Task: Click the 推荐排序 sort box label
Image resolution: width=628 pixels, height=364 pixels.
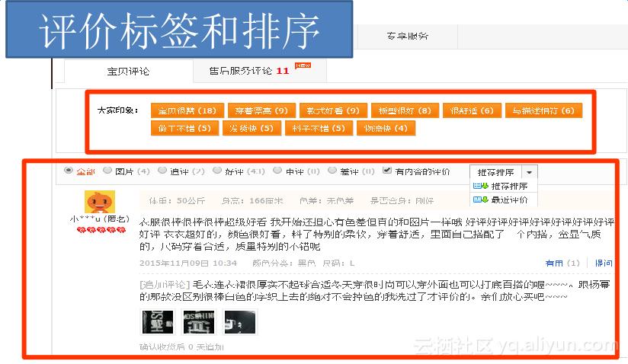Action: click(x=496, y=172)
